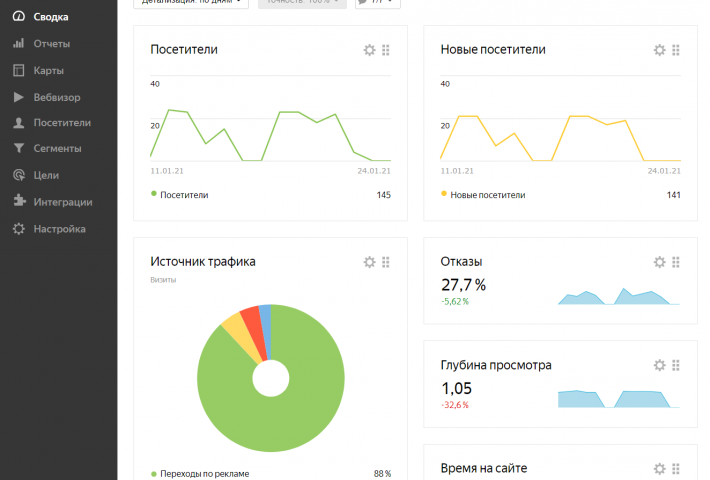Click the -5,62 % change value
Viewport: 710px width, 480px height.
[455, 302]
